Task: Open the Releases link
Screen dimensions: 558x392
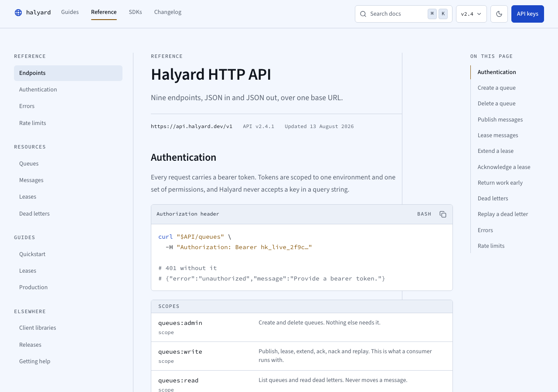Action: point(68,345)
